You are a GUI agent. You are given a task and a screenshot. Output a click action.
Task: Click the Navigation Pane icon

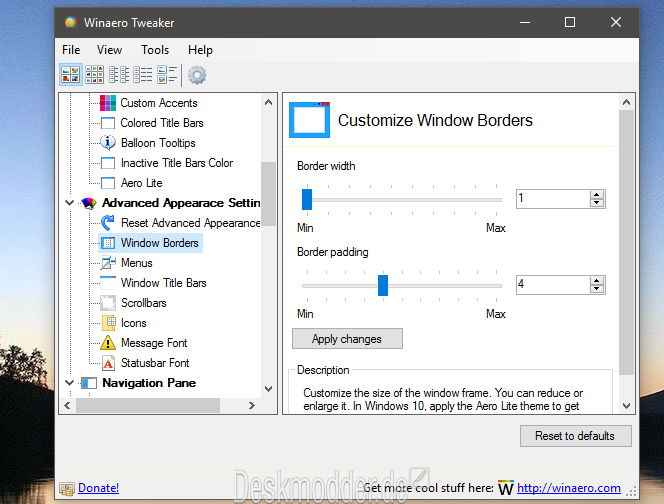point(89,383)
